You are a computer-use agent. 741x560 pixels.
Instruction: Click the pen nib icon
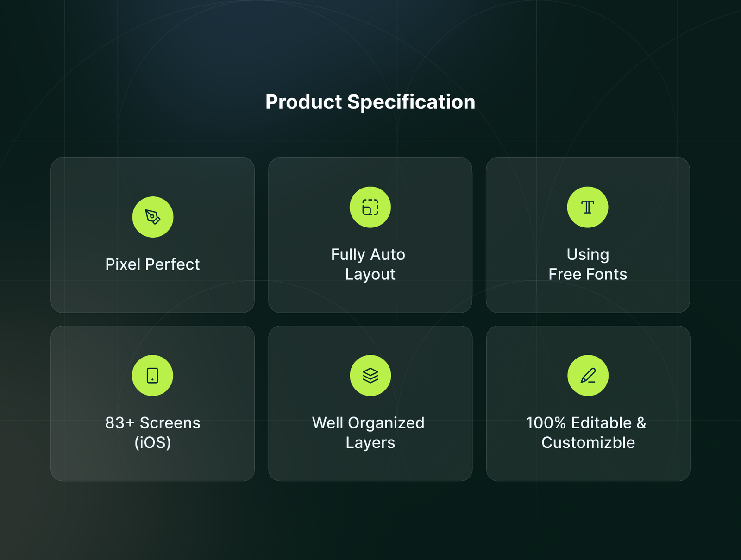153,217
